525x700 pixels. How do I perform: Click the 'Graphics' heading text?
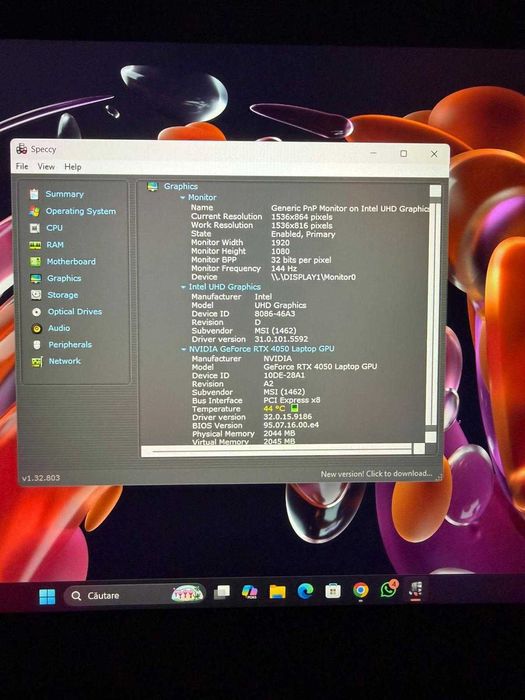coord(181,187)
